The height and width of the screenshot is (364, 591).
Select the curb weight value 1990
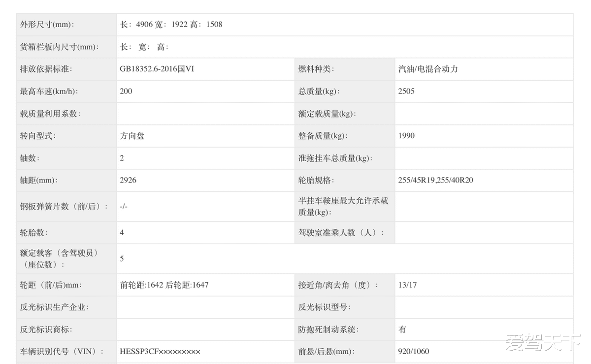(406, 136)
